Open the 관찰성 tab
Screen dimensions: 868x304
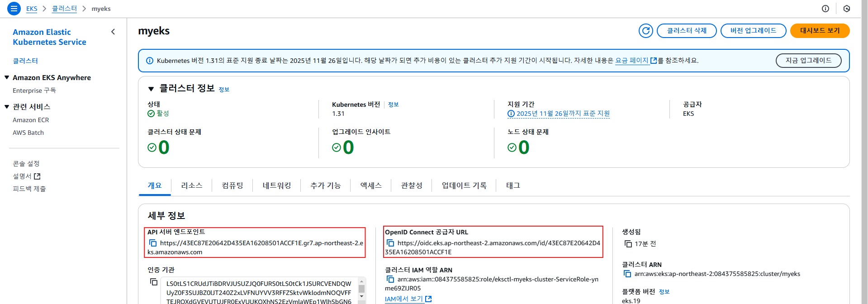coord(412,185)
